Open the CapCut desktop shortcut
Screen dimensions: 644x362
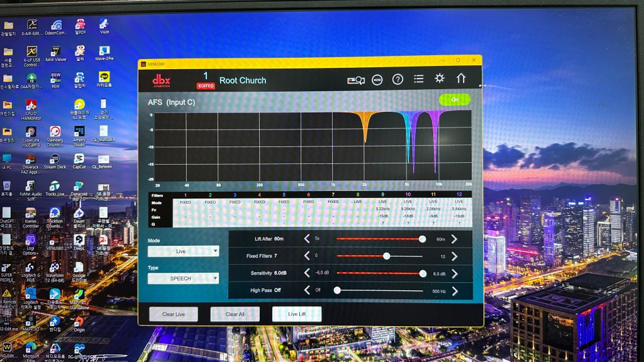click(79, 160)
